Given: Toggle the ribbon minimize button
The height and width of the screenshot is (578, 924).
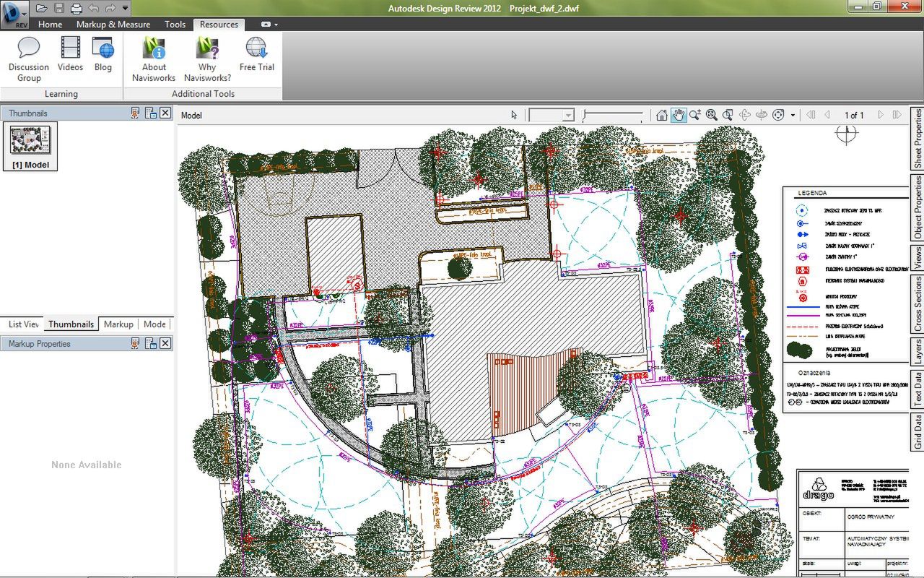Looking at the screenshot, I should (x=265, y=24).
